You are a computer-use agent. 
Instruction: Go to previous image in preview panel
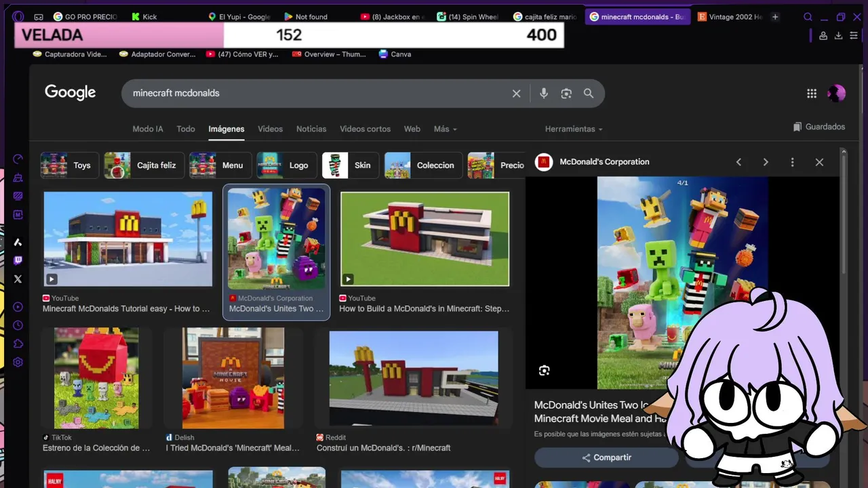[739, 162]
